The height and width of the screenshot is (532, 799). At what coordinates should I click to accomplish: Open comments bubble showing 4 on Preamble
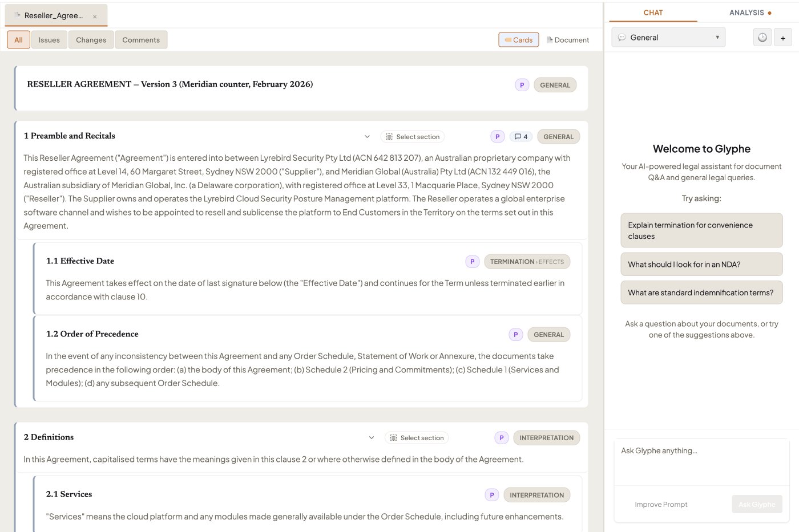[x=521, y=137]
